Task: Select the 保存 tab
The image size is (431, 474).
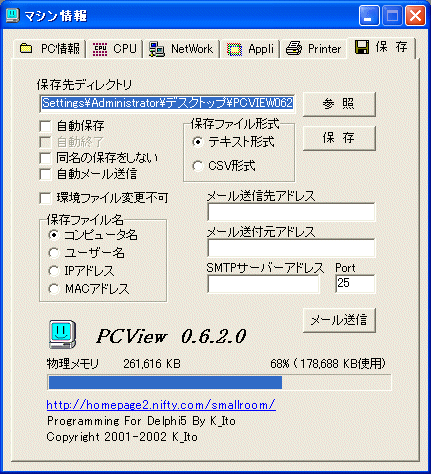Action: 381,47
